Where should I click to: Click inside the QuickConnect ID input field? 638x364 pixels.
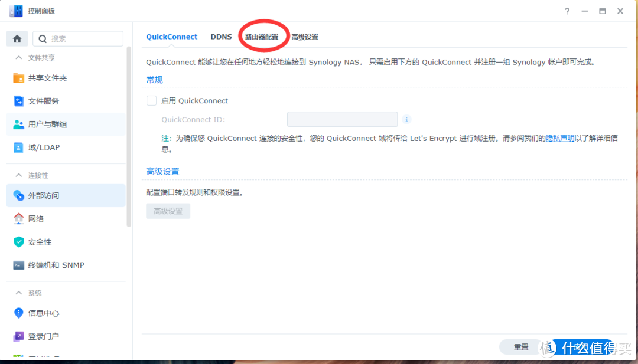pos(342,119)
